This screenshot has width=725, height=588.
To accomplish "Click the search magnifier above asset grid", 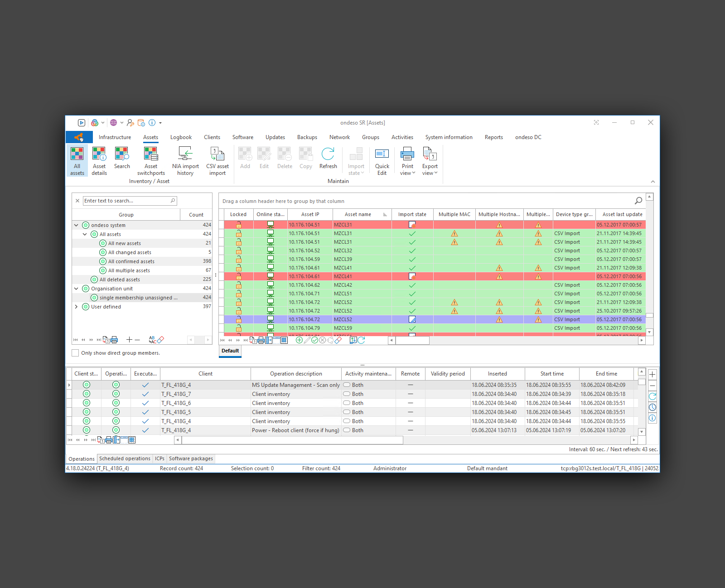I will (638, 201).
